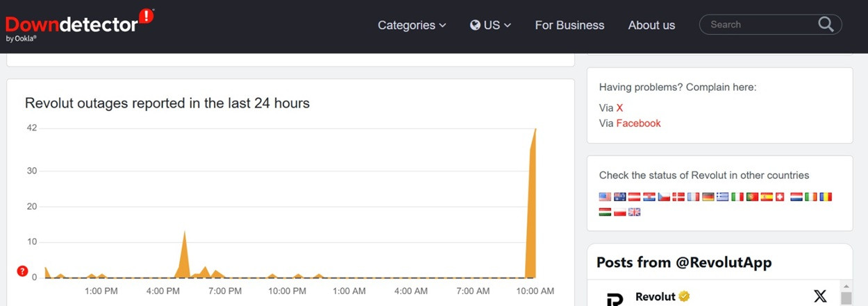The width and height of the screenshot is (868, 306).
Task: Select the Czech Republic flag
Action: pyautogui.click(x=664, y=197)
